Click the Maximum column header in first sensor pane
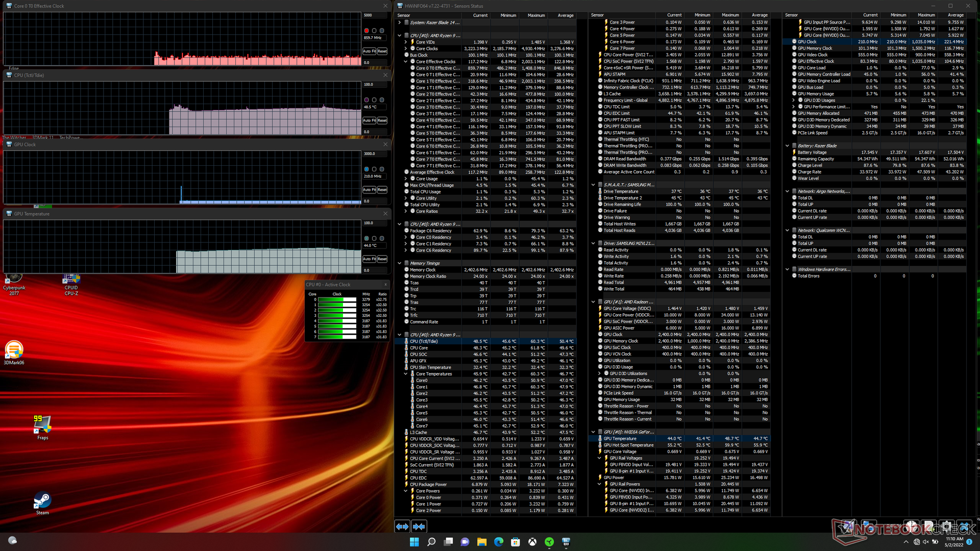980x551 pixels. click(x=536, y=15)
